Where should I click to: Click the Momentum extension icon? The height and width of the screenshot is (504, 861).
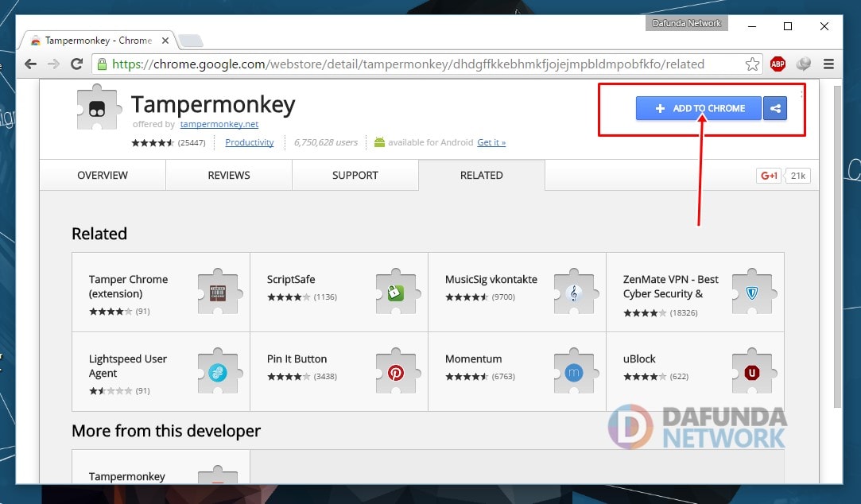[x=573, y=372]
